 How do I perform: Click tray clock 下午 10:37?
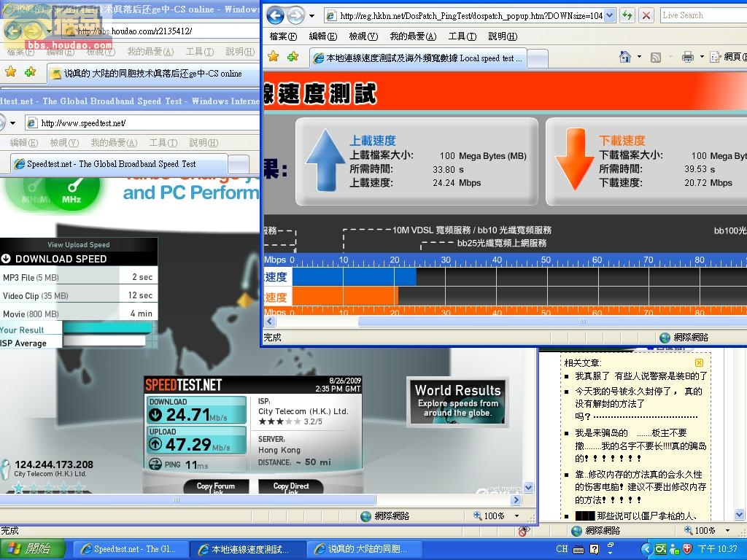click(x=717, y=549)
